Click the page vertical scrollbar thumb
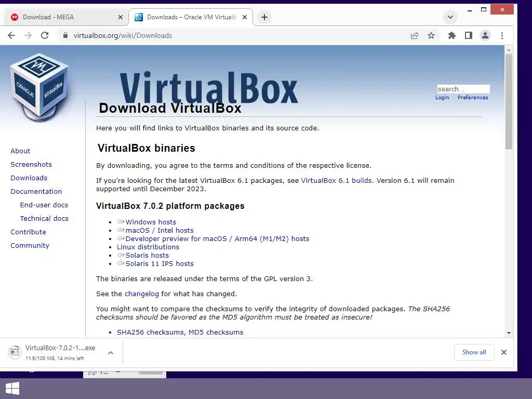 tap(509, 101)
